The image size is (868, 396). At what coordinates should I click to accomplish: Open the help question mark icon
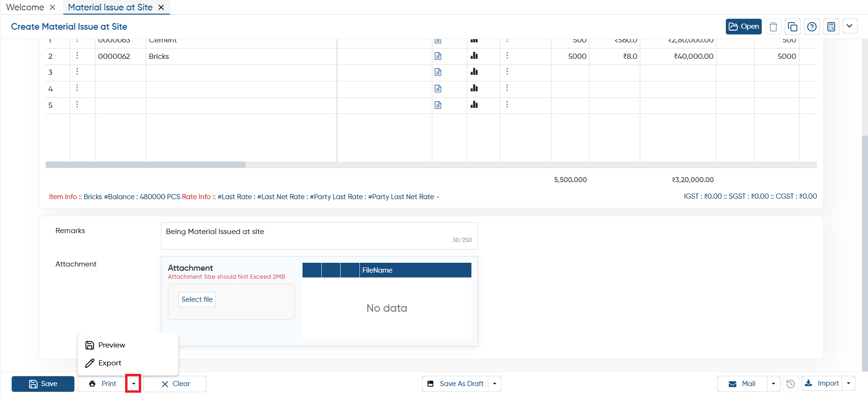(812, 27)
